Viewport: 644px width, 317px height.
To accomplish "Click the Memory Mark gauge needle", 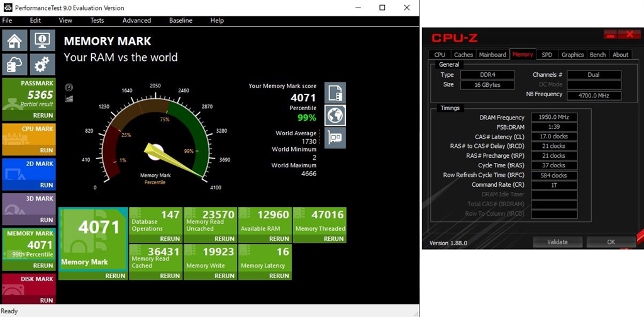I will tap(172, 160).
